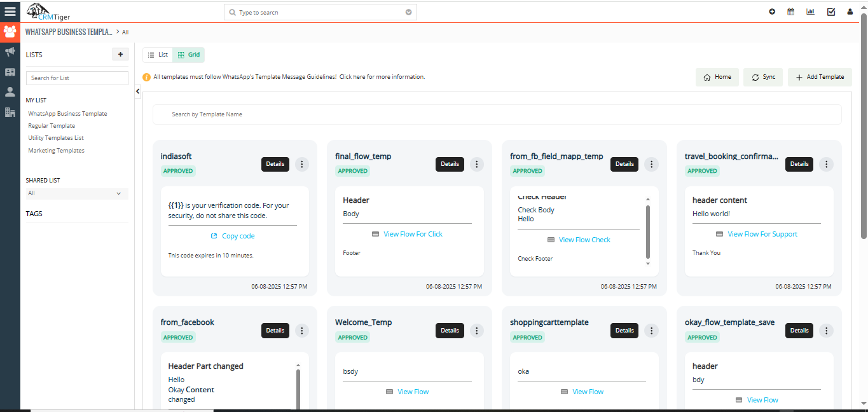Open Details for indiasoft template

pyautogui.click(x=275, y=164)
